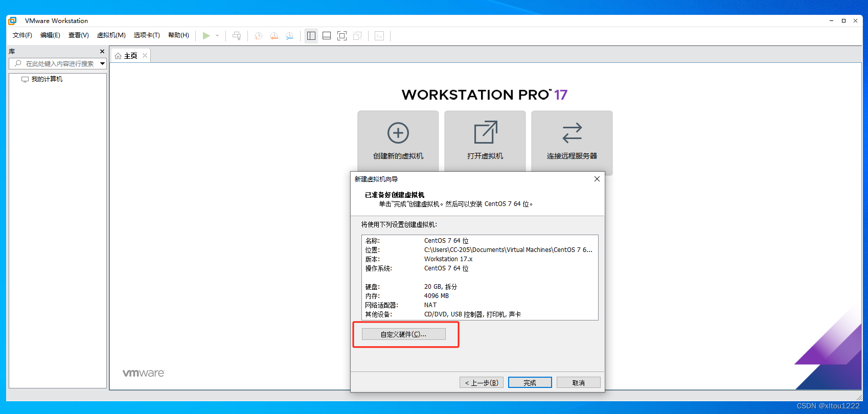Click the green power on play icon

coord(206,36)
